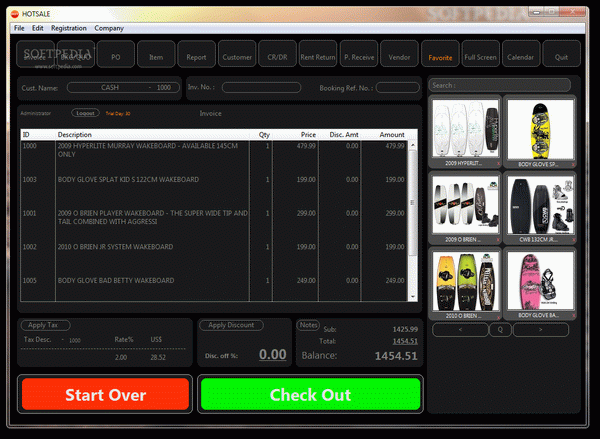This screenshot has width=600, height=439.
Task: Select the 2009 O Brien Player board image
Action: 465,204
